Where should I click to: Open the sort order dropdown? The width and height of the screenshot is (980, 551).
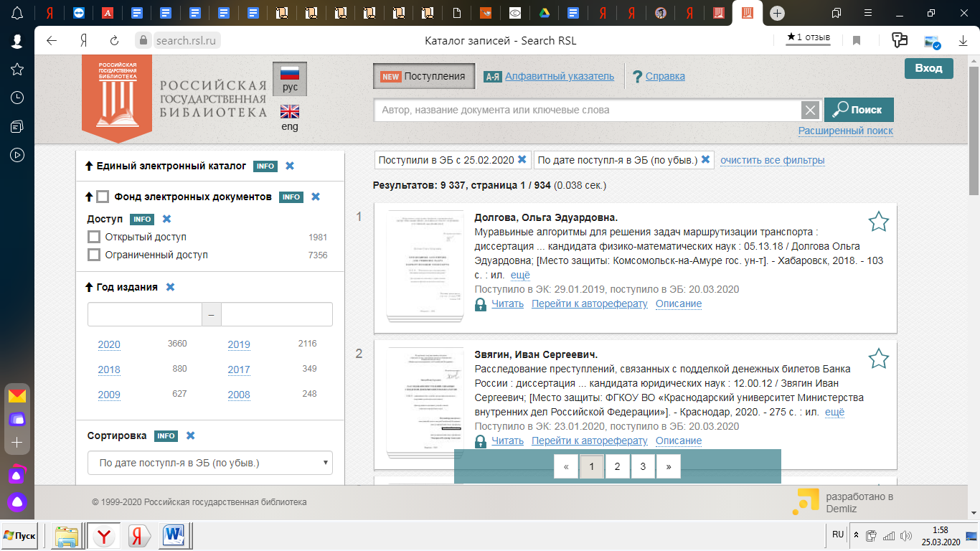click(x=210, y=463)
